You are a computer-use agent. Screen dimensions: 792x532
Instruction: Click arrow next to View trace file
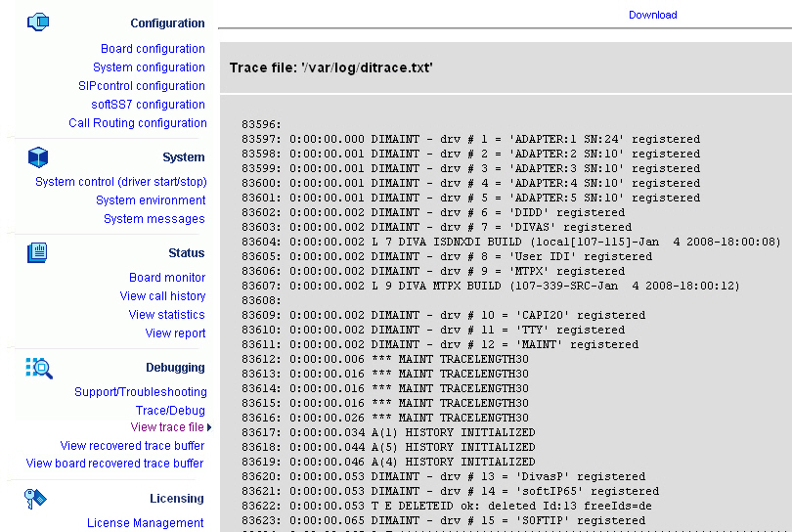click(209, 427)
